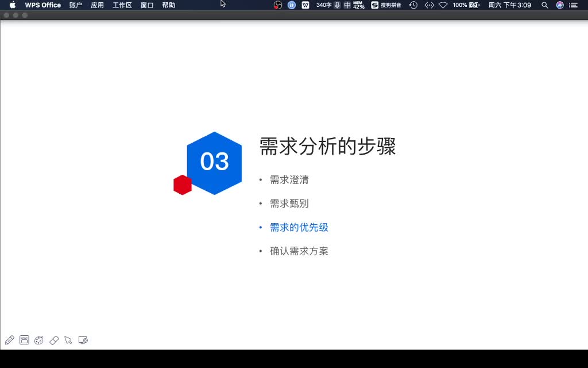Select the pencil annotation tool
Viewport: 588px width, 368px height.
10,340
